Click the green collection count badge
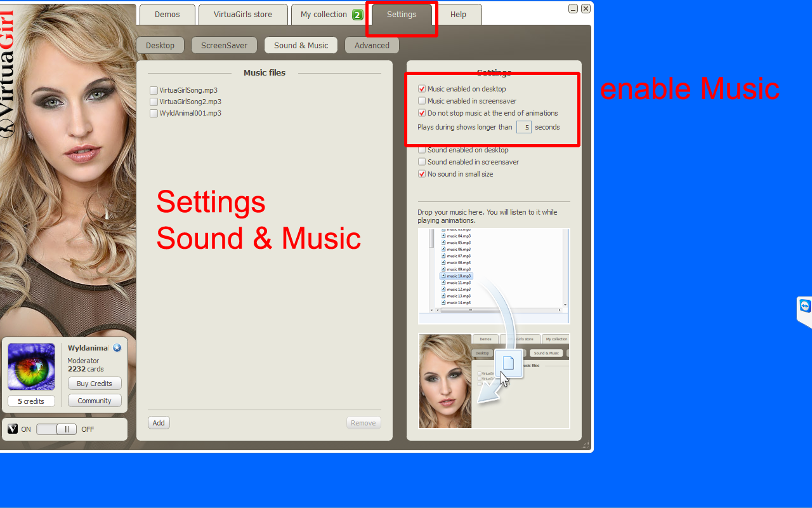This screenshot has width=812, height=508. 358,15
